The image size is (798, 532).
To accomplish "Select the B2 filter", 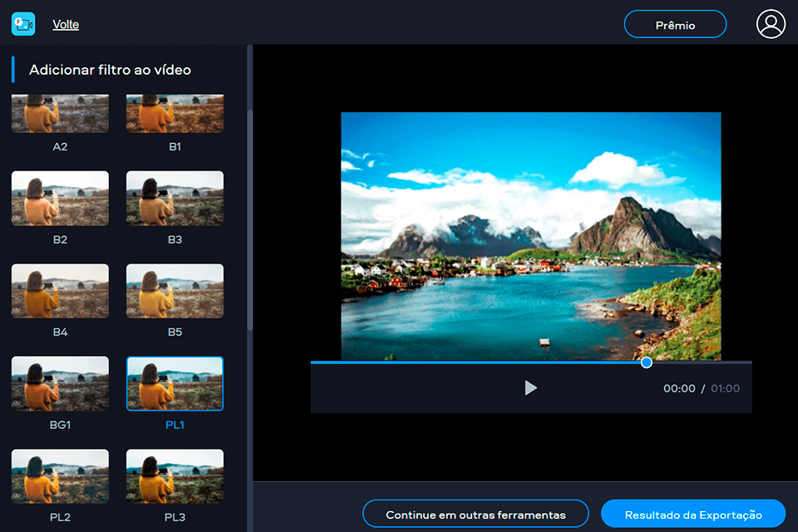I will click(60, 198).
